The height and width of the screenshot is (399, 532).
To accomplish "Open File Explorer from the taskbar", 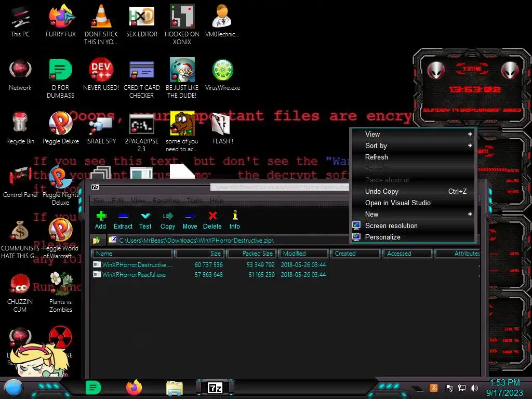I will [x=175, y=388].
